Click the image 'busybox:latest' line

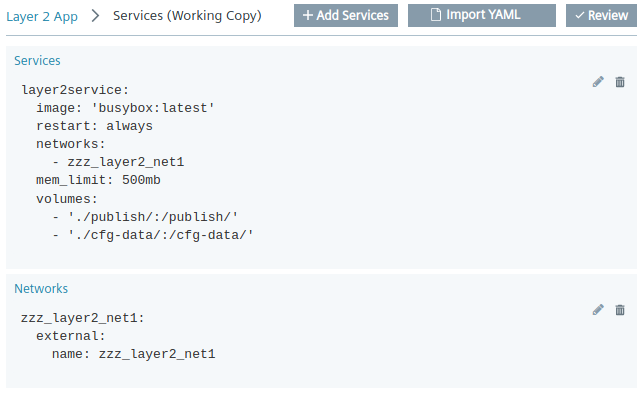(x=125, y=108)
